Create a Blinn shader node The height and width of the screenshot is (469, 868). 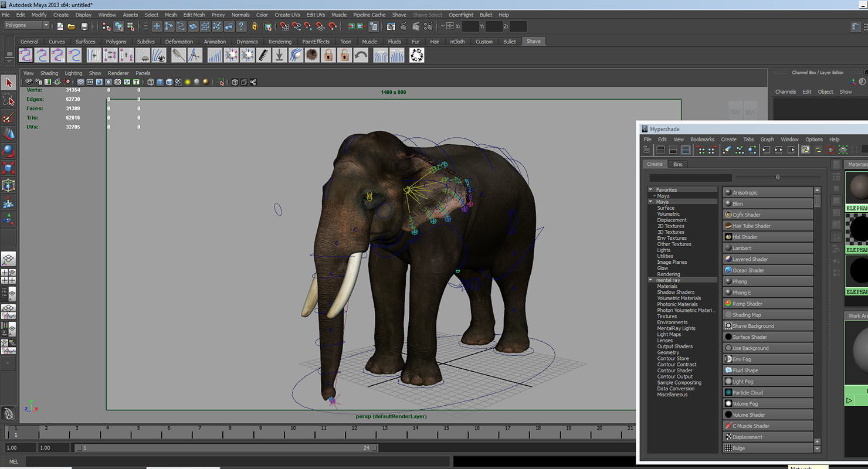[x=768, y=203]
